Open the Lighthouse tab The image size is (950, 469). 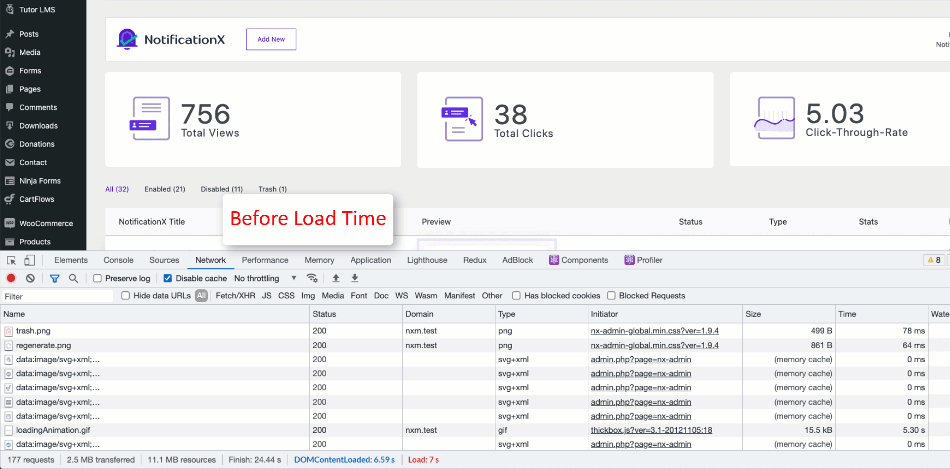pos(427,260)
